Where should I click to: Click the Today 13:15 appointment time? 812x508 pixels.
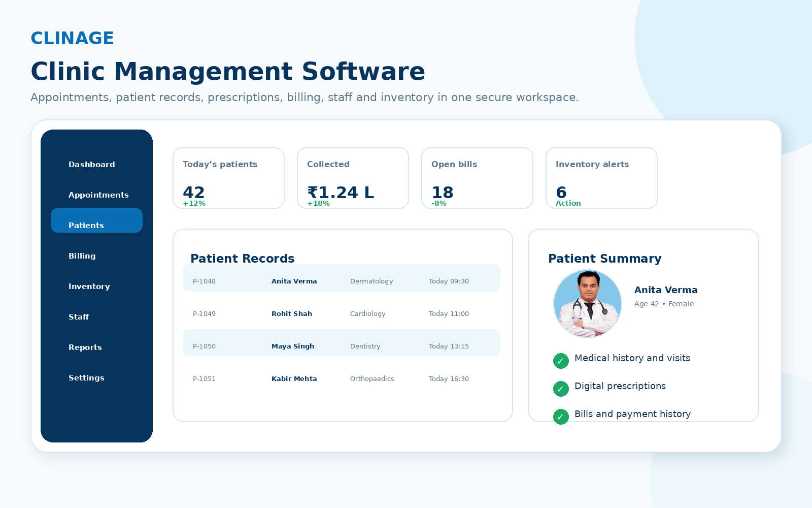[x=449, y=346]
